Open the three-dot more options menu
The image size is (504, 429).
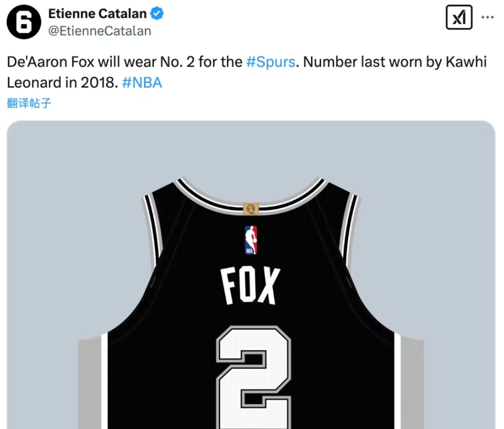488,18
